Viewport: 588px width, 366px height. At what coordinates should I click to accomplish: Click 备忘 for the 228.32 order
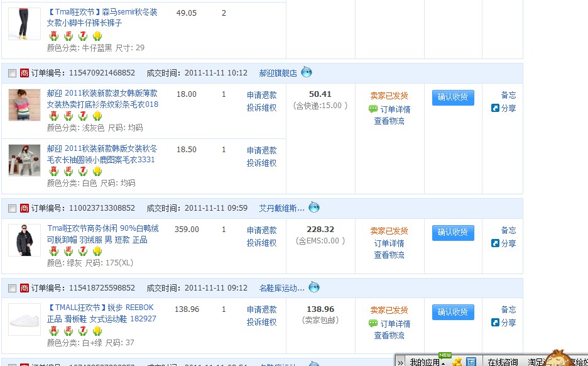(508, 230)
